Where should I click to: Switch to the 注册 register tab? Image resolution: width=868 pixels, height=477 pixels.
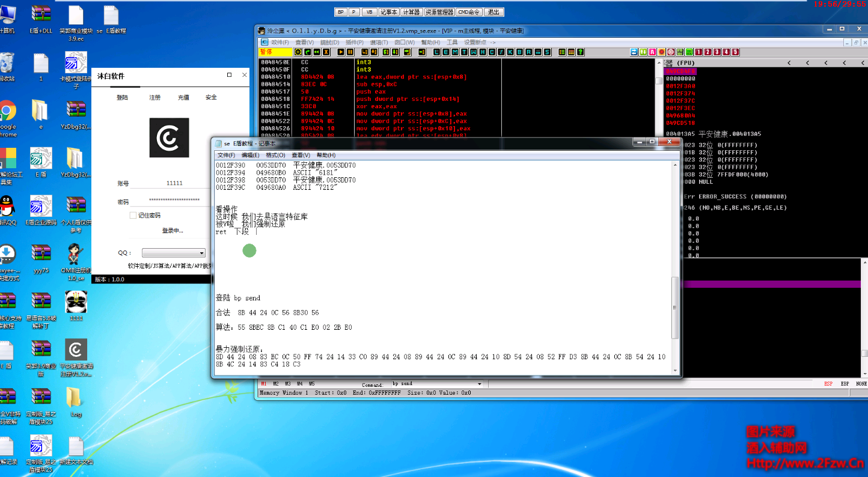pyautogui.click(x=155, y=97)
